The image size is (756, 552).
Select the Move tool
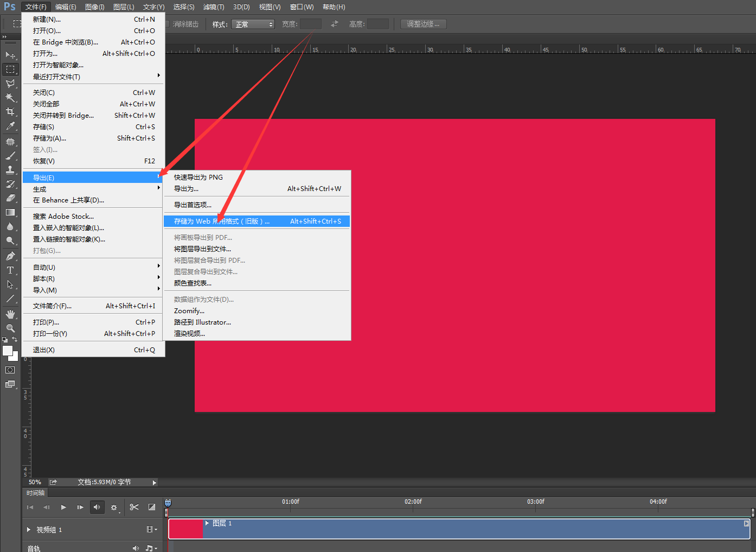[x=10, y=55]
